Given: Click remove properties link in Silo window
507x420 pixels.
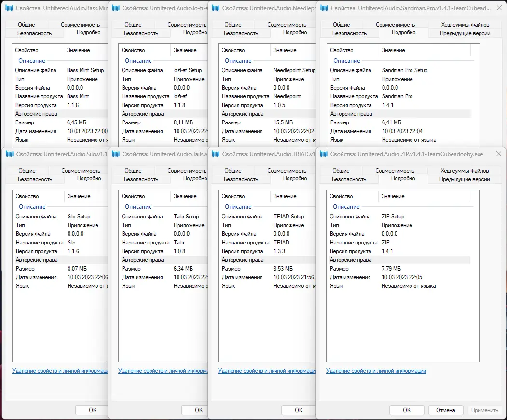Looking at the screenshot, I should 60,371.
